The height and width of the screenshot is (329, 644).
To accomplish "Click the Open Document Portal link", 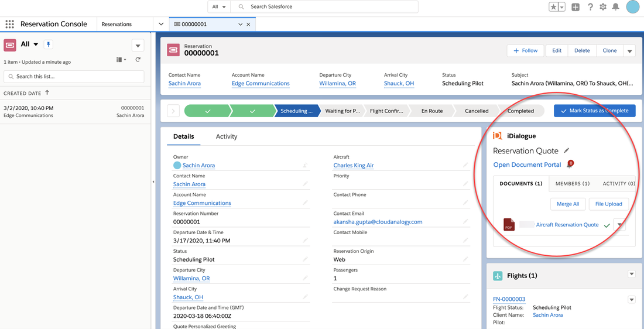I will coord(527,164).
